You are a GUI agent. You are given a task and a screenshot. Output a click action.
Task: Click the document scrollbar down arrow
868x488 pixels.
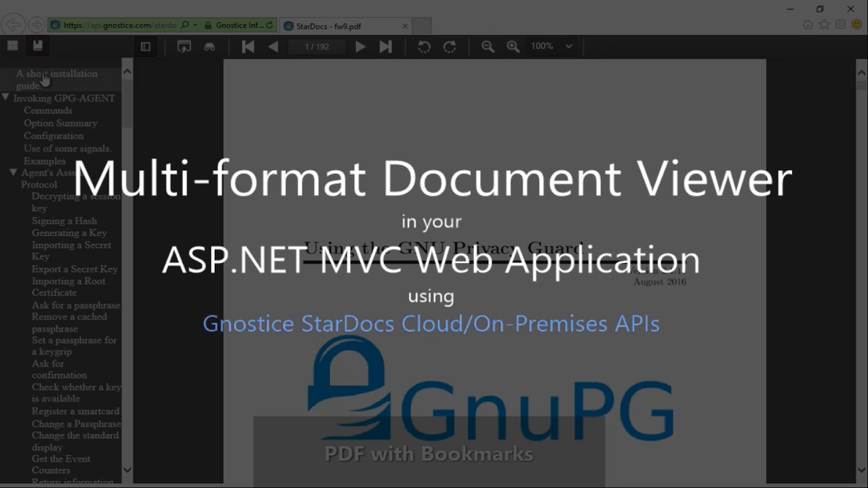tap(861, 470)
